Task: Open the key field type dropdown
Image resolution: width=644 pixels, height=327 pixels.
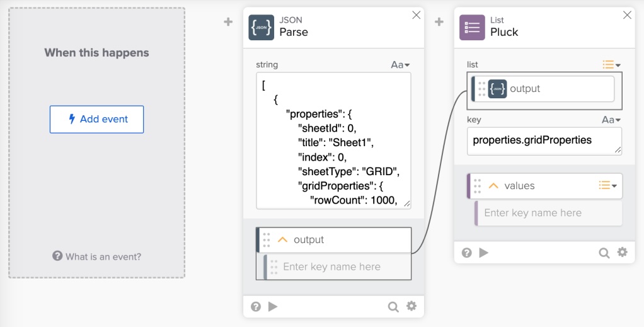Action: pos(611,120)
